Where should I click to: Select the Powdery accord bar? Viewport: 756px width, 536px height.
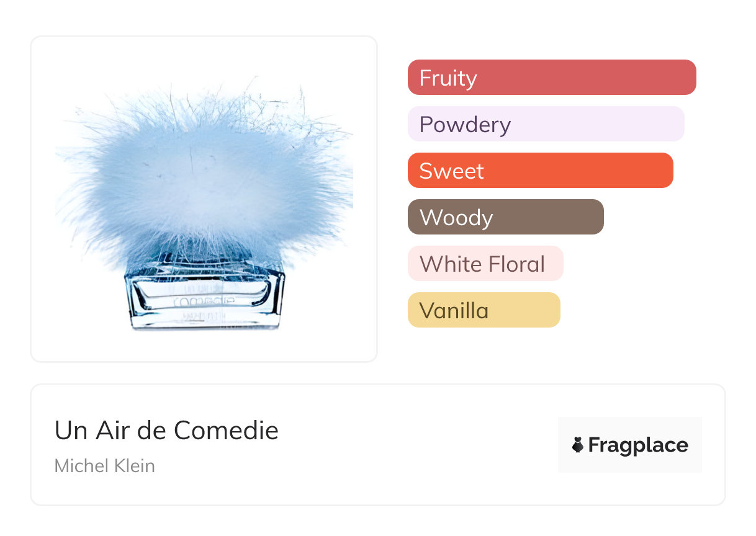546,124
